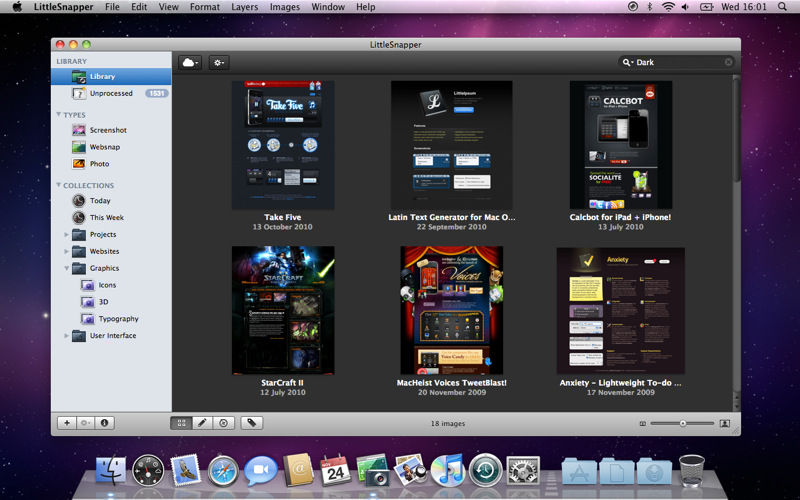Click the Library icon in sidebar
The image size is (800, 500).
tap(79, 77)
